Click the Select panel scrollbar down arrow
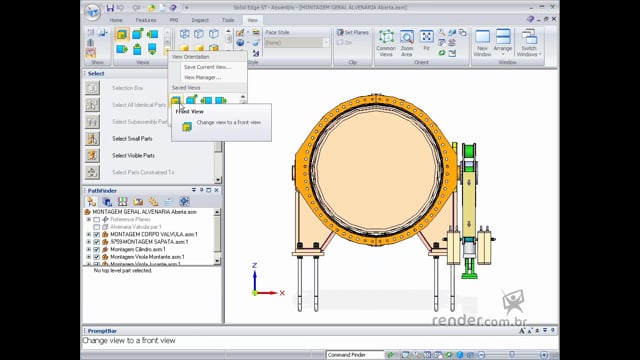640x360 pixels. (x=218, y=180)
